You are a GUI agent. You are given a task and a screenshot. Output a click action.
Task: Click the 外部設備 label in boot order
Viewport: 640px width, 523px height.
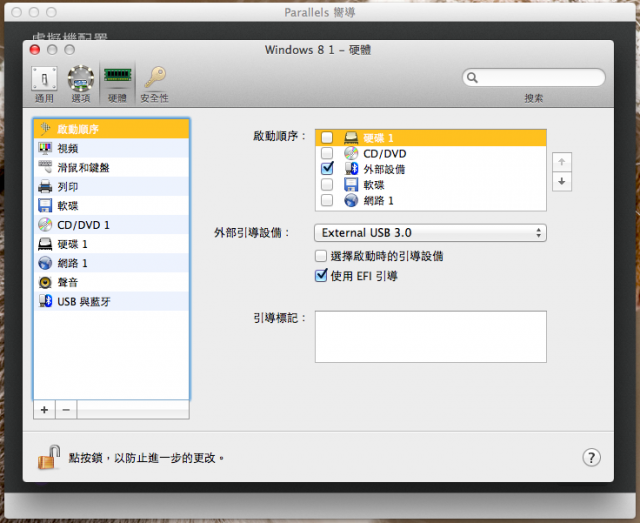pyautogui.click(x=384, y=169)
